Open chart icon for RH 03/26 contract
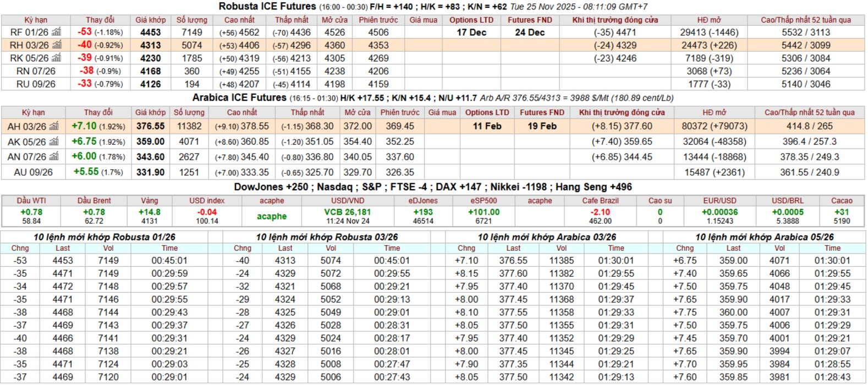 pyautogui.click(x=57, y=45)
